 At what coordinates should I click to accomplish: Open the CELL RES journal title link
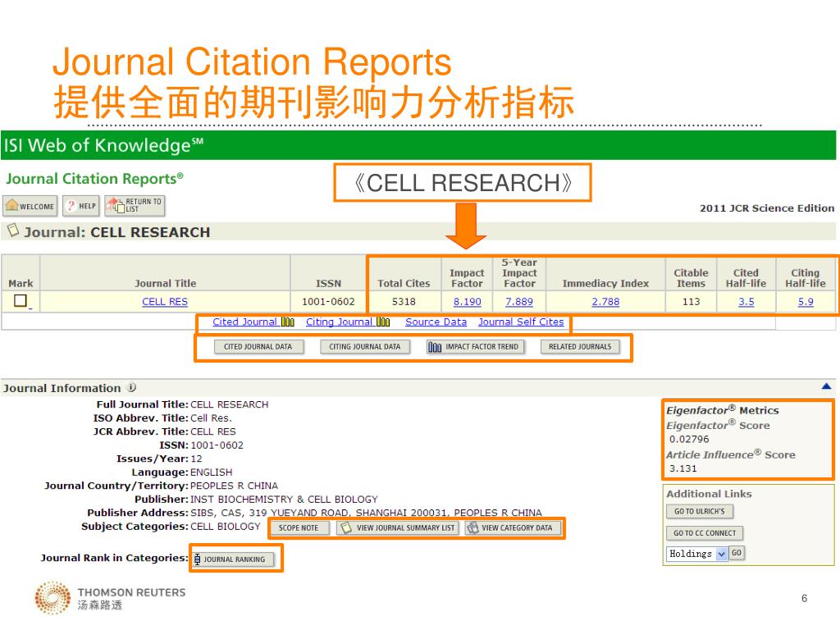[x=165, y=302]
